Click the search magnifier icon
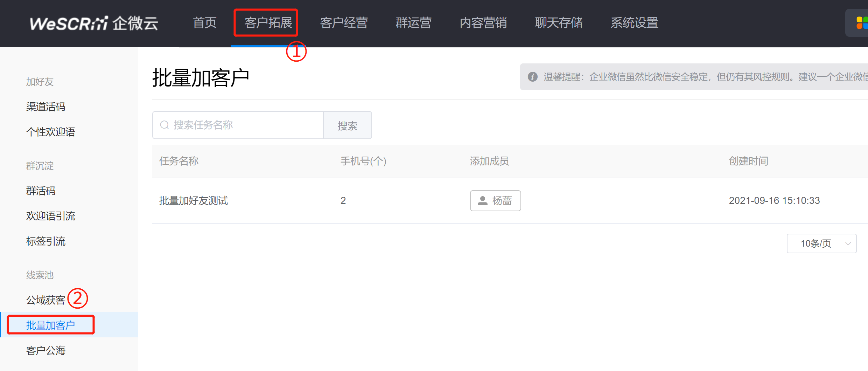The height and width of the screenshot is (371, 868). pos(164,125)
